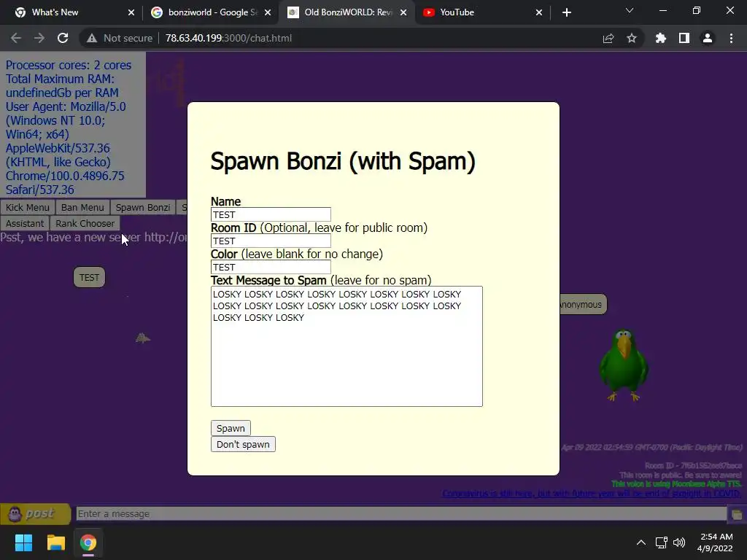Go back in browser history
The width and height of the screenshot is (747, 560).
16,38
